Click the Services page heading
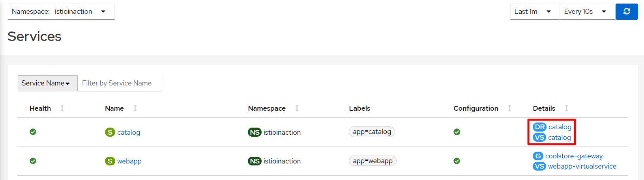 click(35, 36)
